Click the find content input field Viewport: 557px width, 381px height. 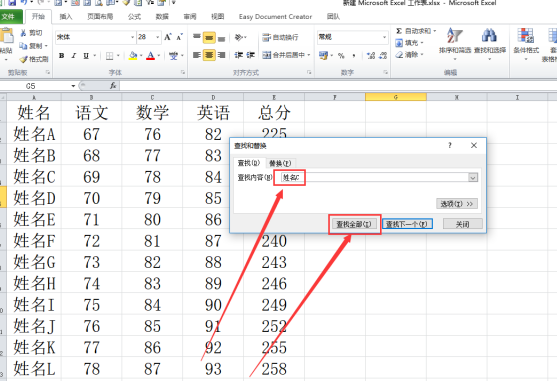tap(375, 178)
